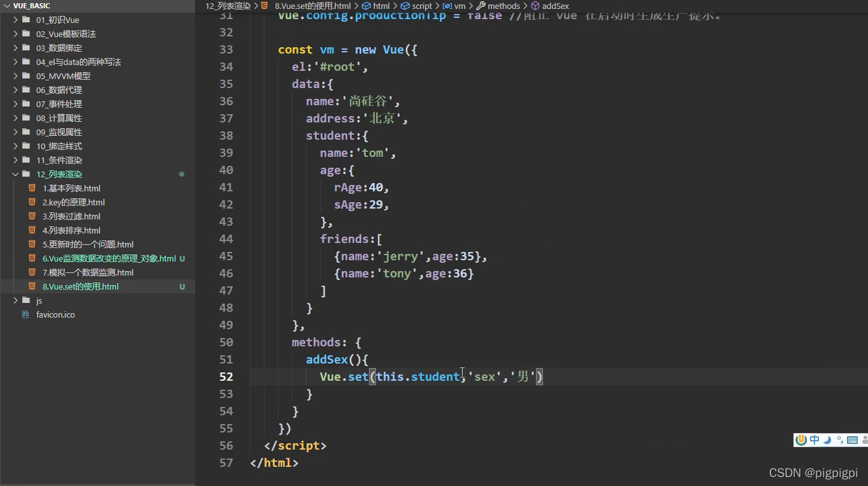The height and width of the screenshot is (486, 868).
Task: Click 'addSex(){' method definition on line 51
Action: pyautogui.click(x=337, y=359)
